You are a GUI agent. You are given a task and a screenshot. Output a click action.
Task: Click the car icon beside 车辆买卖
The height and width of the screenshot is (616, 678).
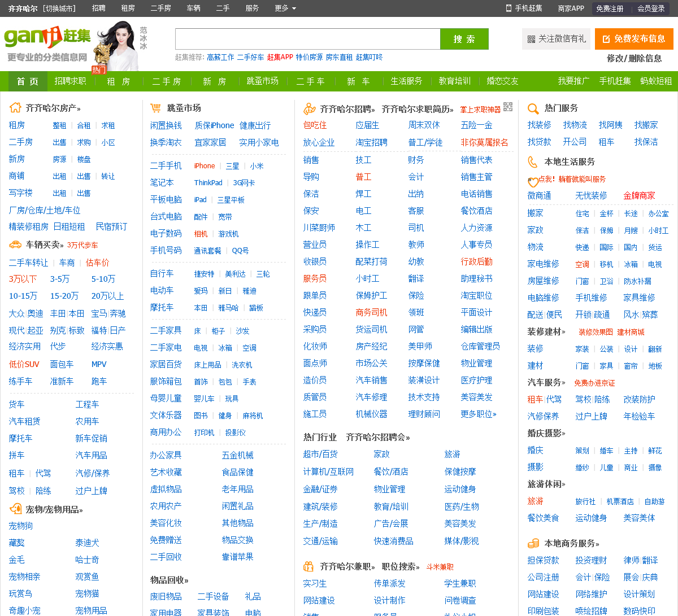pyautogui.click(x=15, y=244)
